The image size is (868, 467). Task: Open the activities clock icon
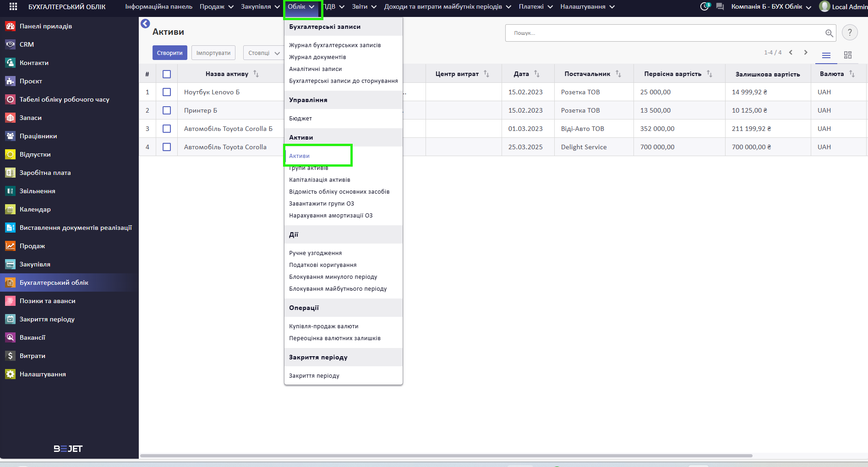coord(705,6)
